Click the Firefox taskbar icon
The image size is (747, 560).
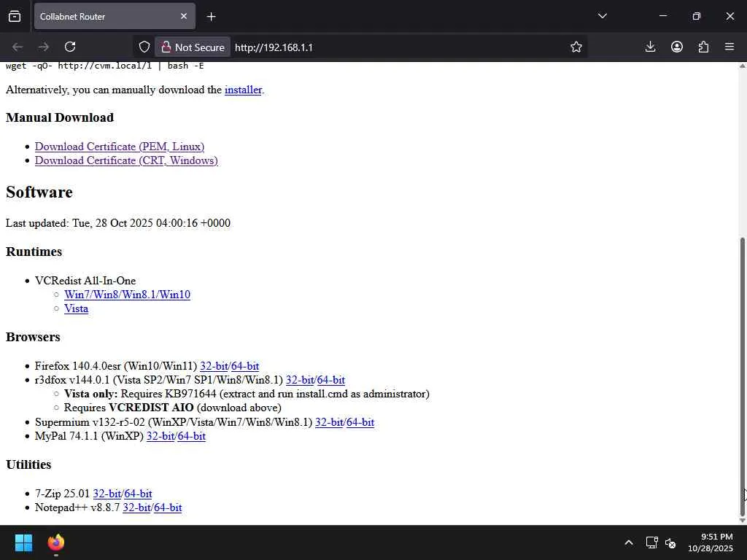click(x=55, y=542)
